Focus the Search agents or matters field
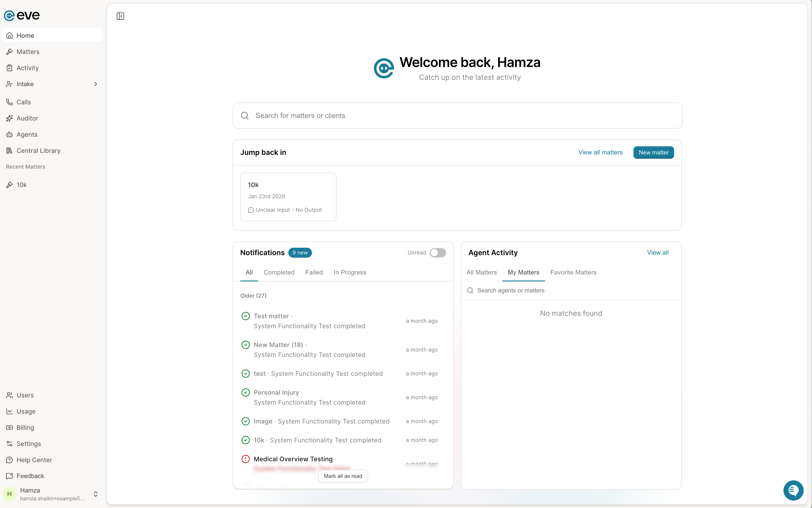812x508 pixels. tap(571, 291)
